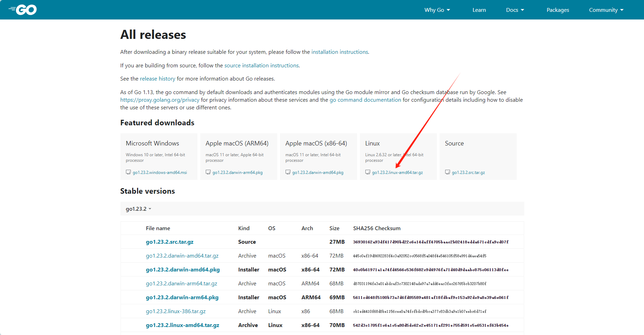
Task: Click download icon beside darwin-arm64.pkg featured file
Action: point(208,172)
